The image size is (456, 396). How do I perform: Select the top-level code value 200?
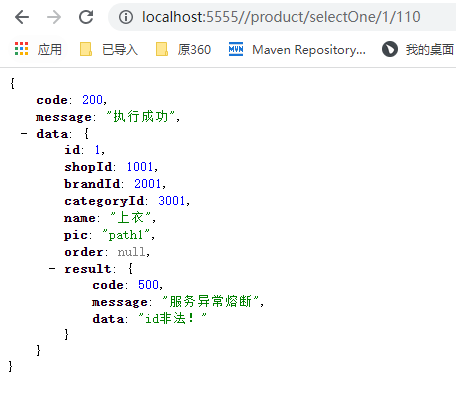[92, 100]
